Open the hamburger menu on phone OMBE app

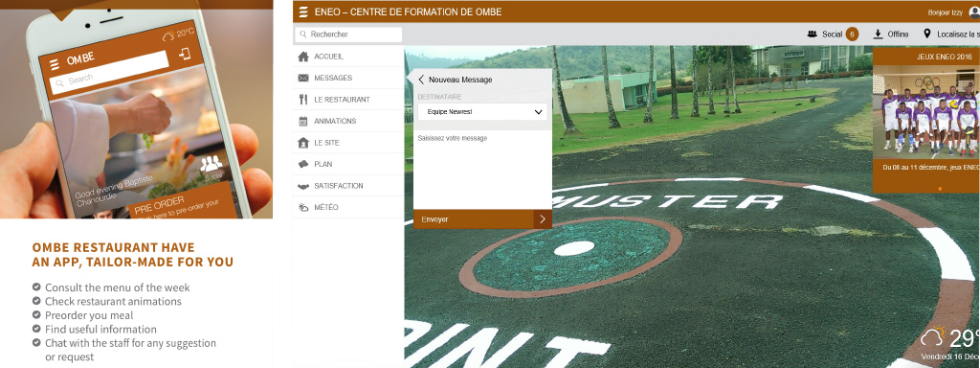click(55, 63)
